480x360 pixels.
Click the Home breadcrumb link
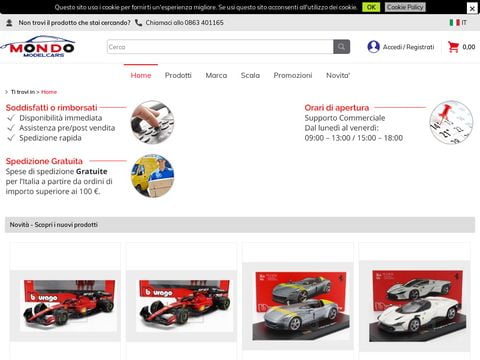49,92
